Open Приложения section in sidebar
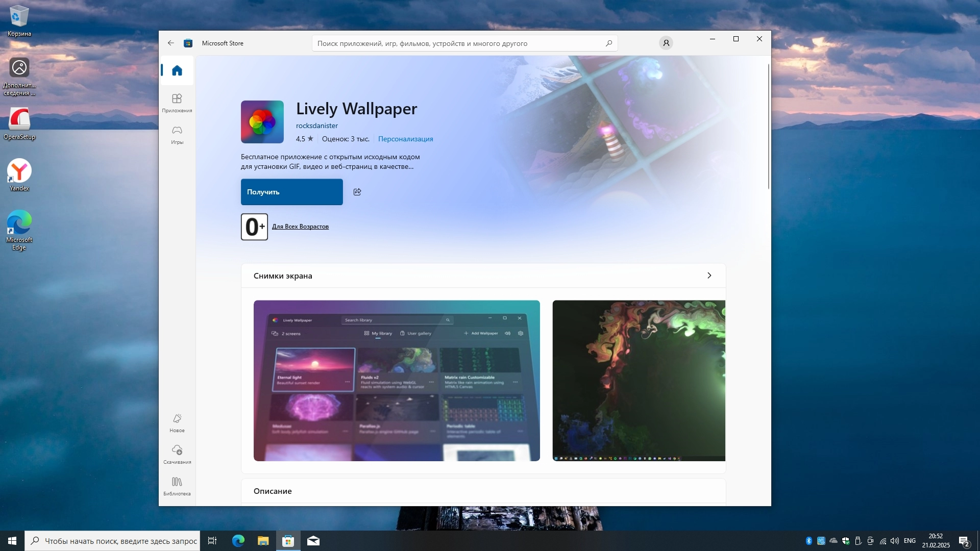 pos(177,103)
